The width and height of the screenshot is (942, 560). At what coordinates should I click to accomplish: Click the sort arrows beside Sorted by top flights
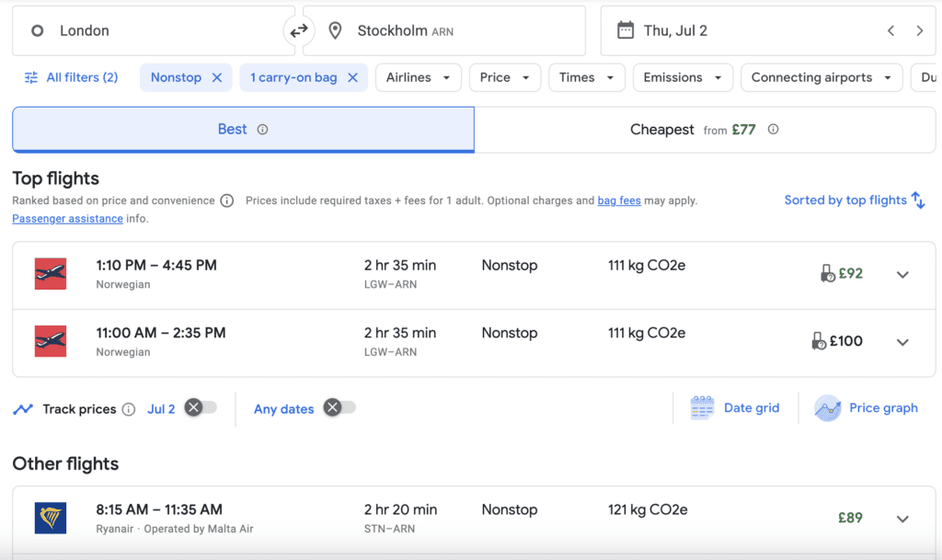920,200
